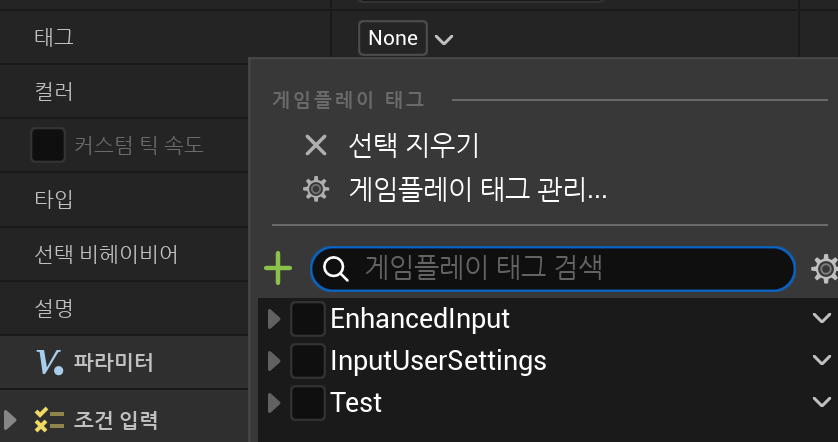Expand the 조건 입력 section arrow
The height and width of the screenshot is (442, 838).
[10, 420]
